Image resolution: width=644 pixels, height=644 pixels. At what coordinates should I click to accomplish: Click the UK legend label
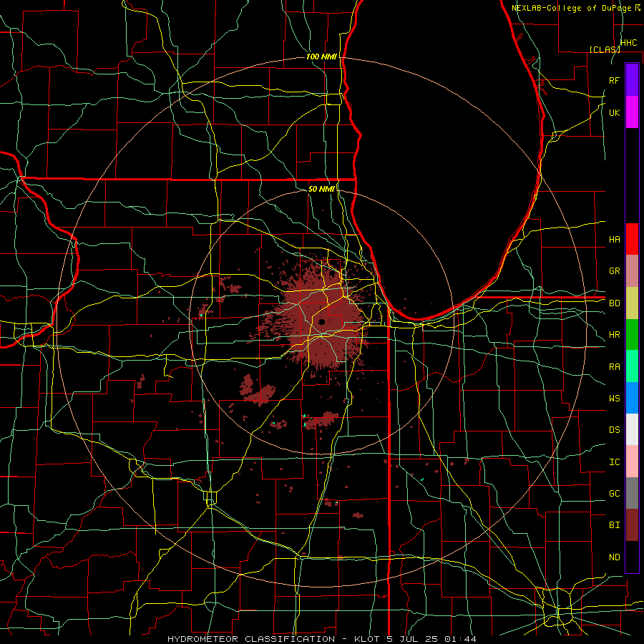[x=615, y=112]
